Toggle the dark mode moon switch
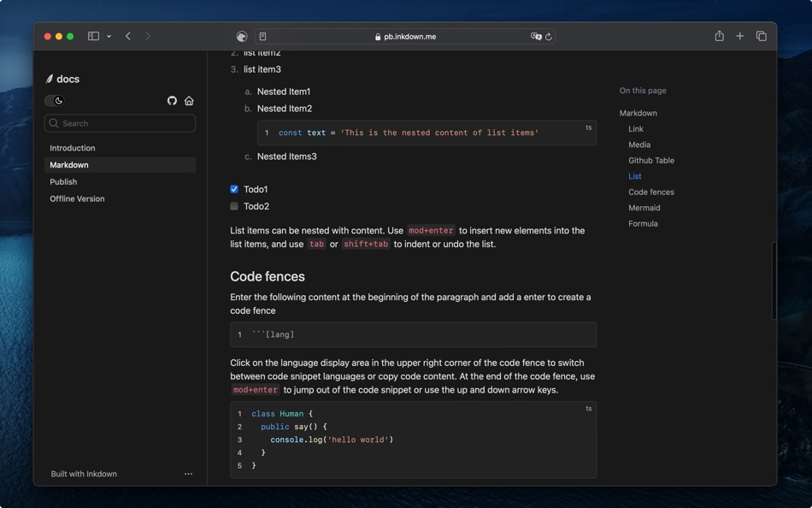The height and width of the screenshot is (508, 812). [54, 101]
